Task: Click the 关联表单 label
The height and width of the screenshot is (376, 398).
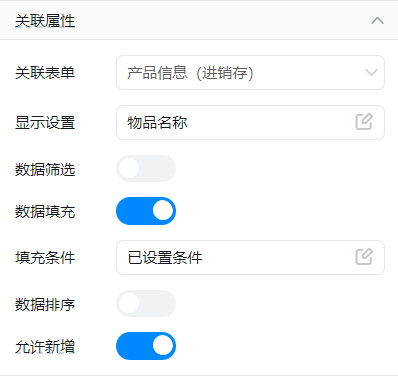Action: point(45,73)
